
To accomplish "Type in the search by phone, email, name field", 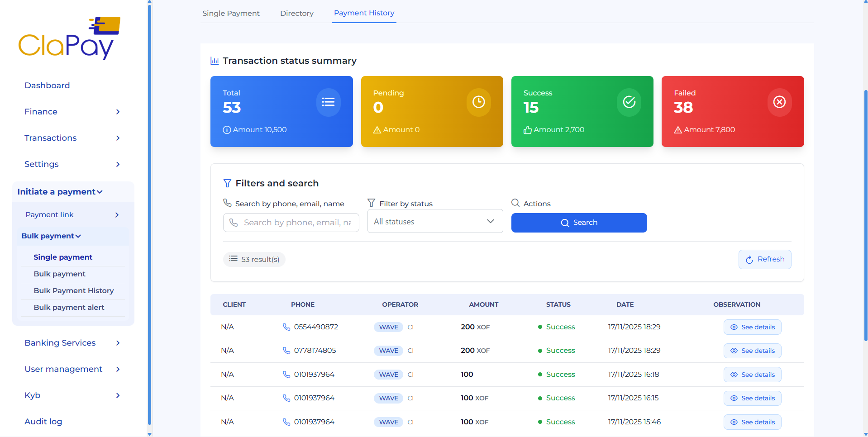I will (x=291, y=223).
